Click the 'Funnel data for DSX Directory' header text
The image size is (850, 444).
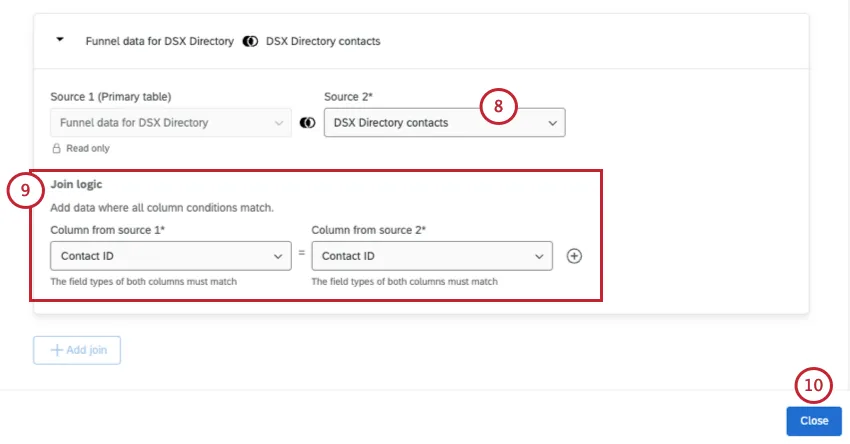tap(159, 41)
